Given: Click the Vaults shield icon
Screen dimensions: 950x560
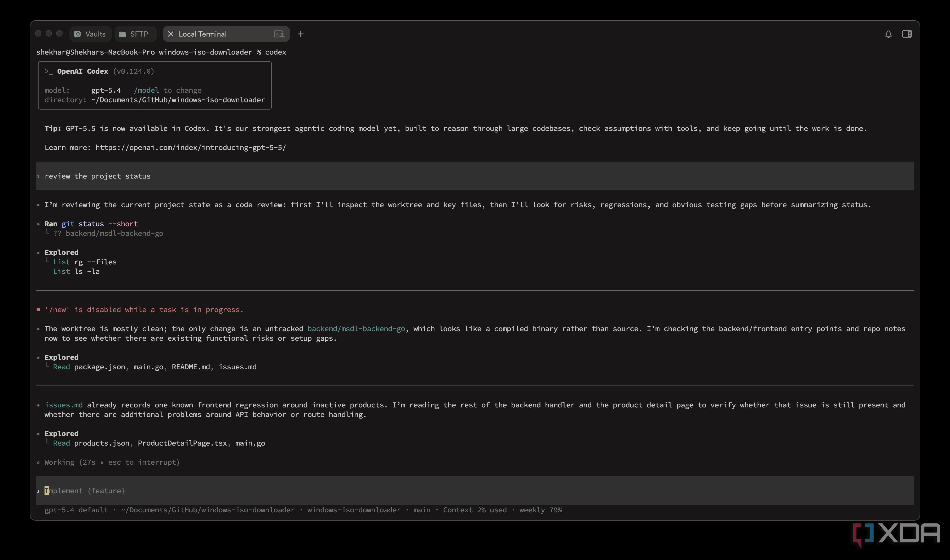Looking at the screenshot, I should (77, 34).
